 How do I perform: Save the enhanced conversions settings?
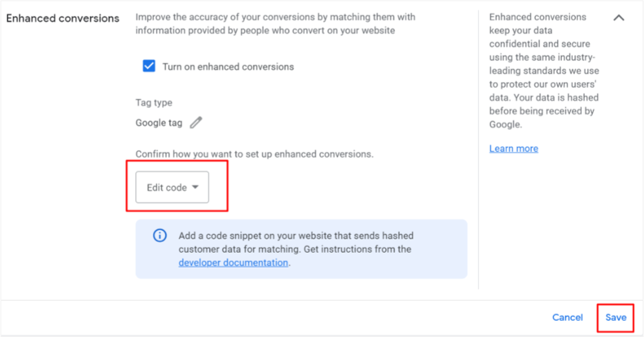(616, 318)
